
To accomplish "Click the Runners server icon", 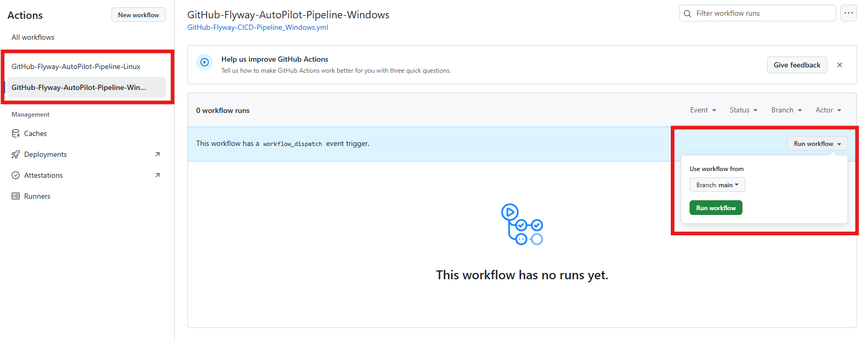I will [x=16, y=196].
